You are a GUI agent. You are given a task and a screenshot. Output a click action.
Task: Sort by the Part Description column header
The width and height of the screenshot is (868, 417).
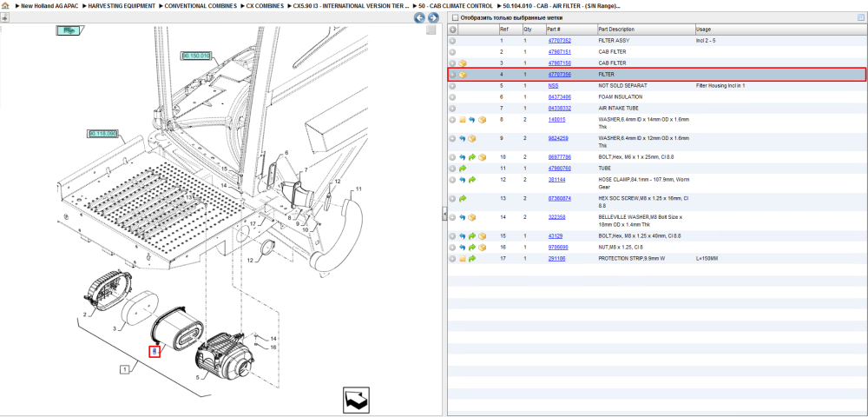(616, 30)
